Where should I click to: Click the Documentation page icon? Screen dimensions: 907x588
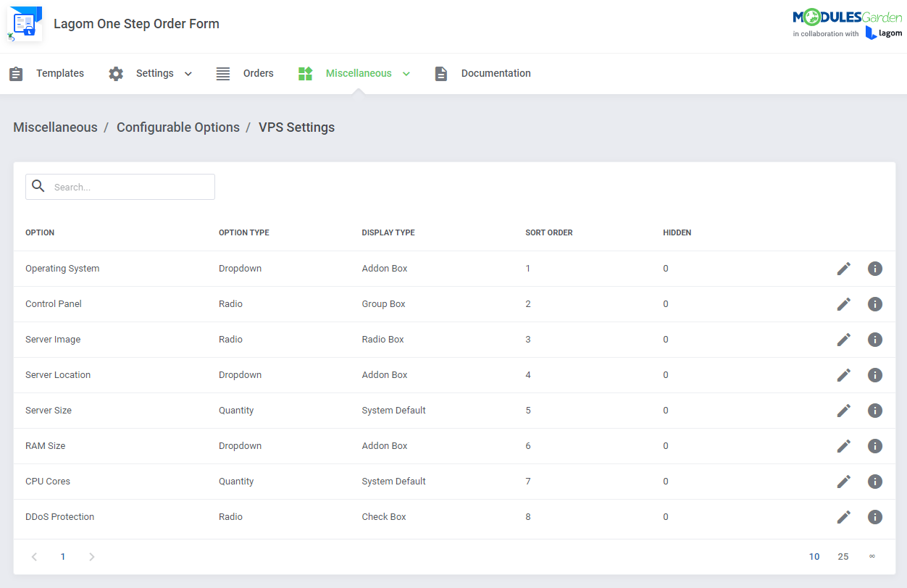tap(441, 73)
